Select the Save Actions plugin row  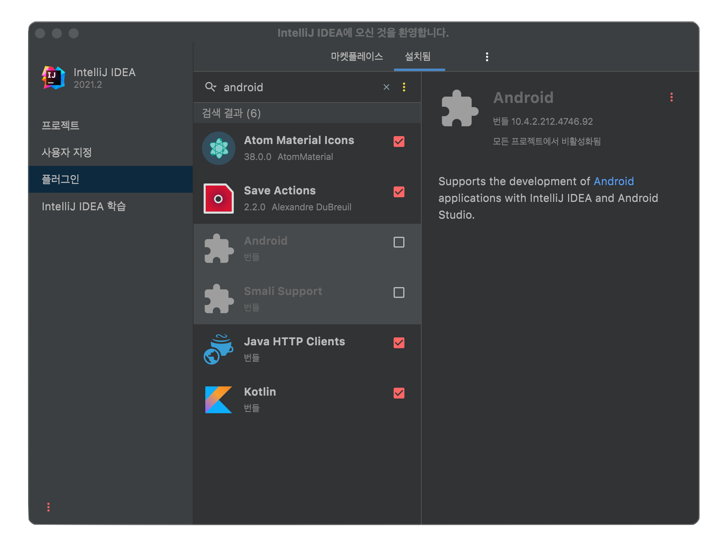coord(307,198)
